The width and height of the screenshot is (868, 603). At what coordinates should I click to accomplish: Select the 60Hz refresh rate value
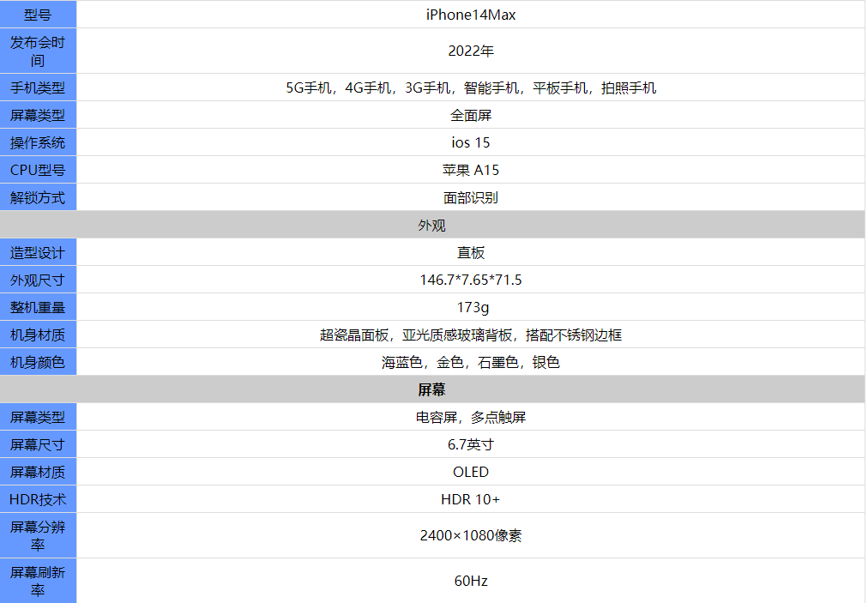[x=471, y=581]
